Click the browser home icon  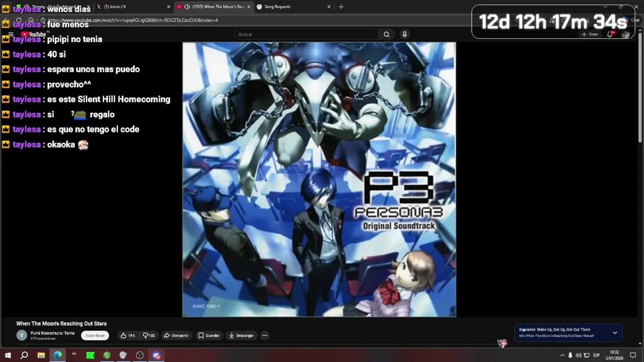tap(31, 20)
